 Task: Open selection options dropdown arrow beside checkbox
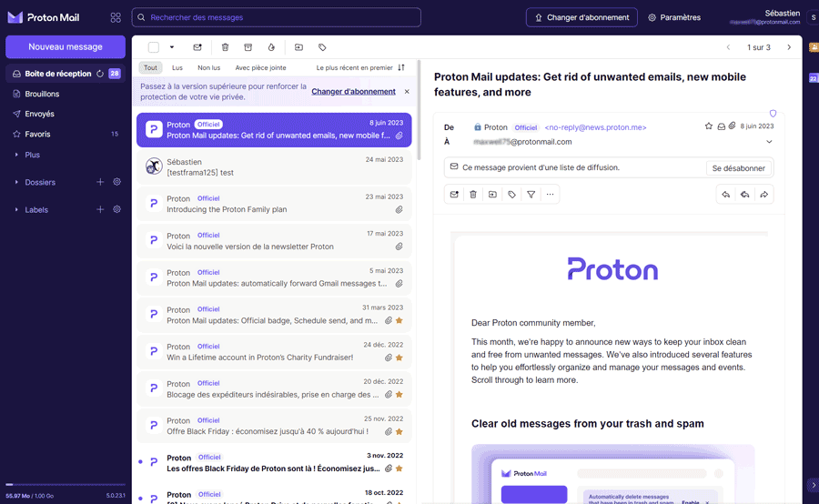172,47
